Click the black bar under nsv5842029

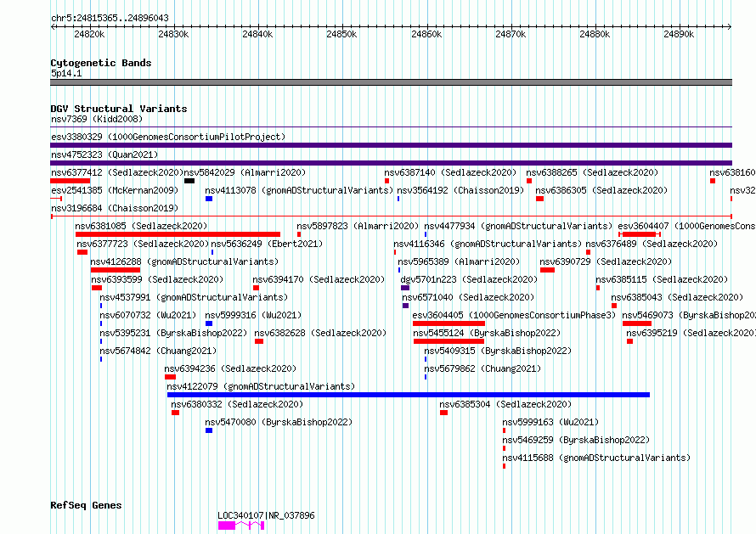pos(189,181)
